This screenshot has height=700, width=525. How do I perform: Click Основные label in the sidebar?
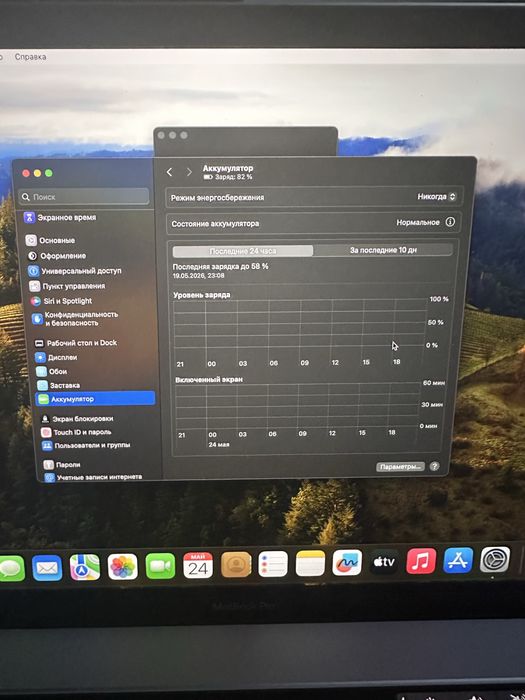tap(57, 240)
